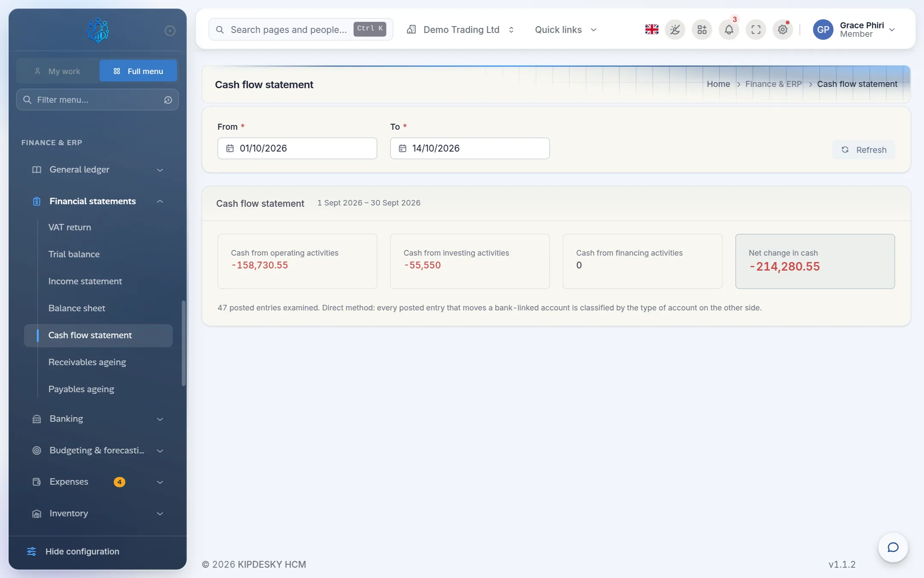This screenshot has height=578, width=924.
Task: Click the KIPDESKY logo in the sidebar
Action: pos(98,30)
